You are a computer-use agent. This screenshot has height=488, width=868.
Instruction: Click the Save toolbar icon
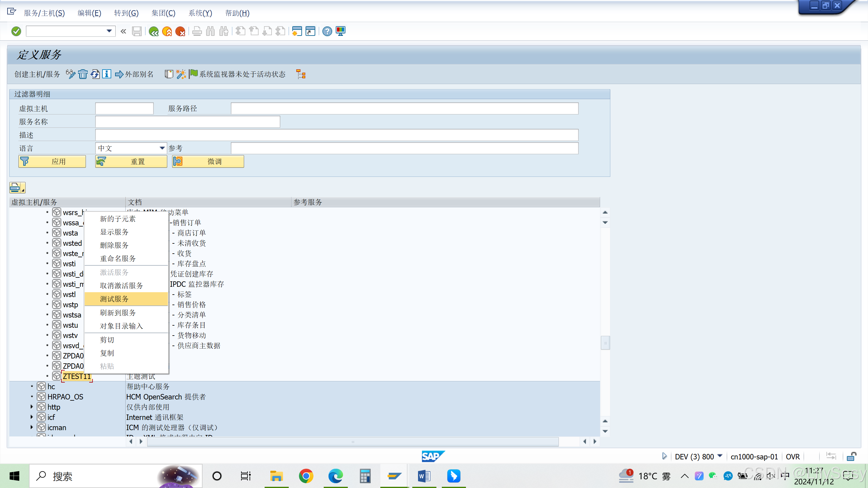coord(137,31)
